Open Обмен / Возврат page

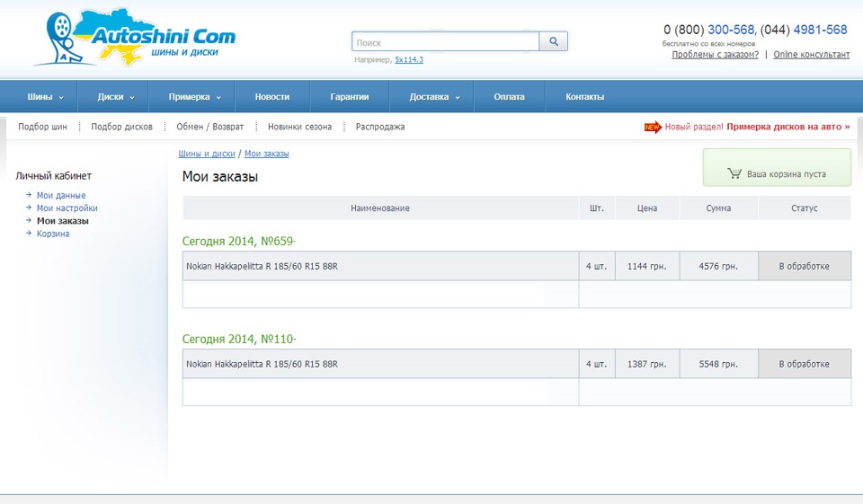point(209,127)
